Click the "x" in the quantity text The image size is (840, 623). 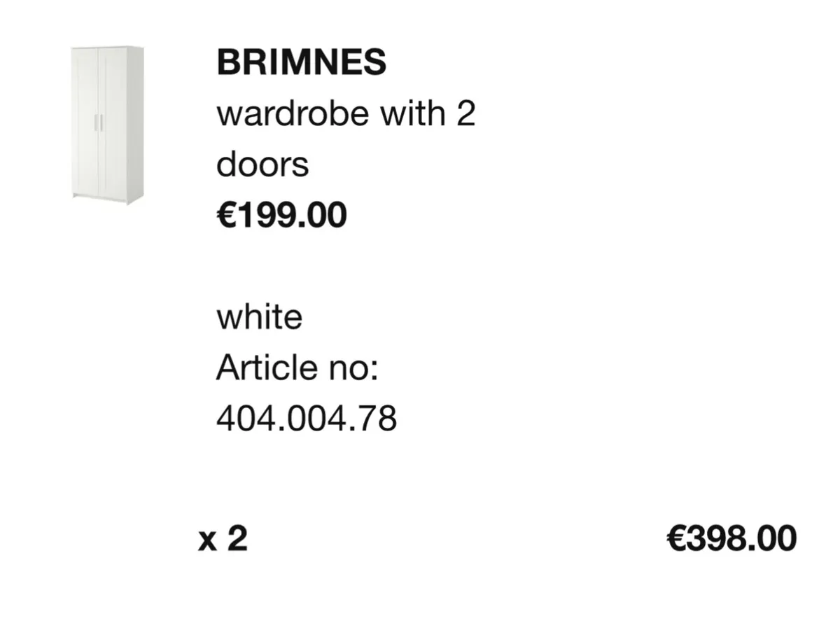point(208,540)
